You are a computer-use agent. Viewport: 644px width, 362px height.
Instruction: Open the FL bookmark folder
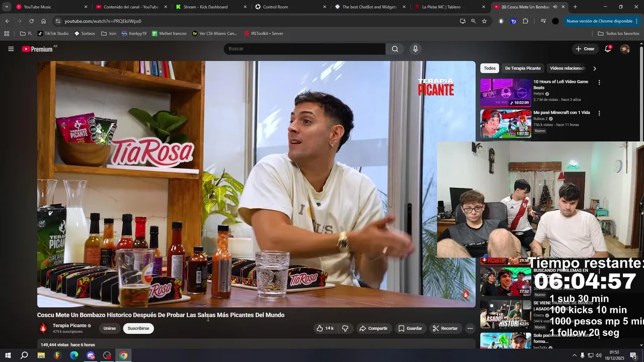(x=26, y=34)
